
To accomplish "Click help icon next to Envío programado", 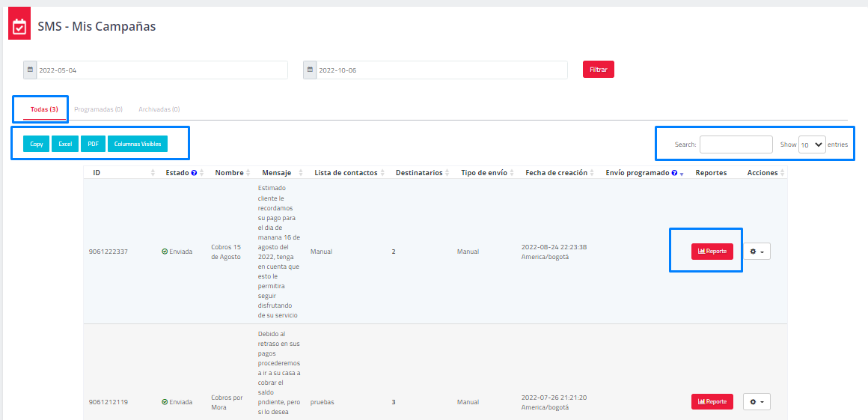I will pyautogui.click(x=675, y=173).
